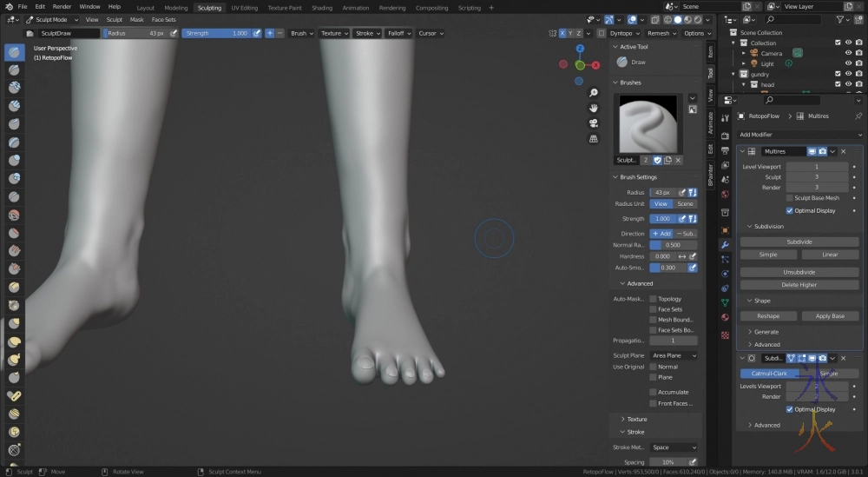This screenshot has width=868, height=477.
Task: Open the Modifier properties wrench tab
Action: (x=725, y=245)
